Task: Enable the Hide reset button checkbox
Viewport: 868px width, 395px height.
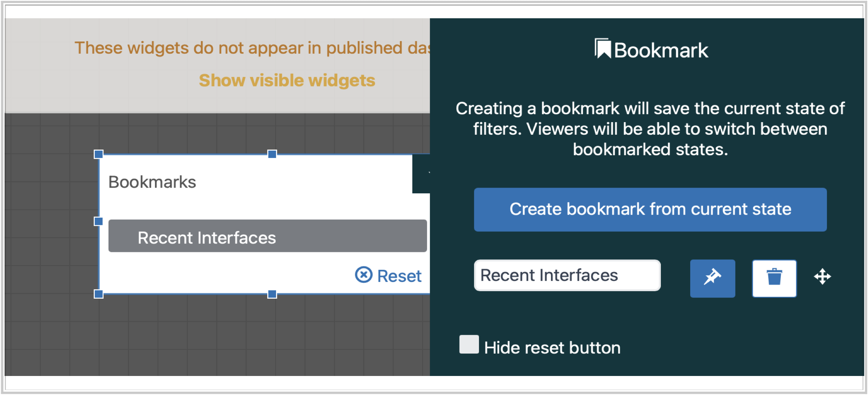Action: 469,344
